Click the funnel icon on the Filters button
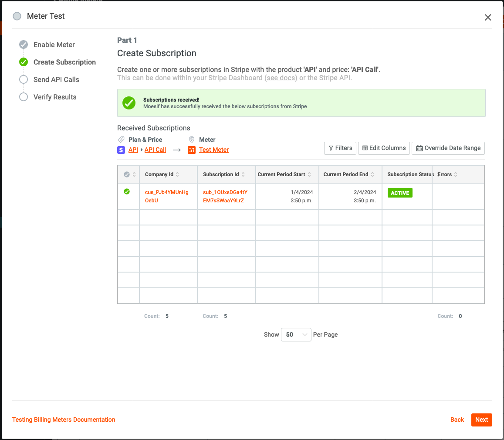Screen dimensions: 504x440 (332, 148)
